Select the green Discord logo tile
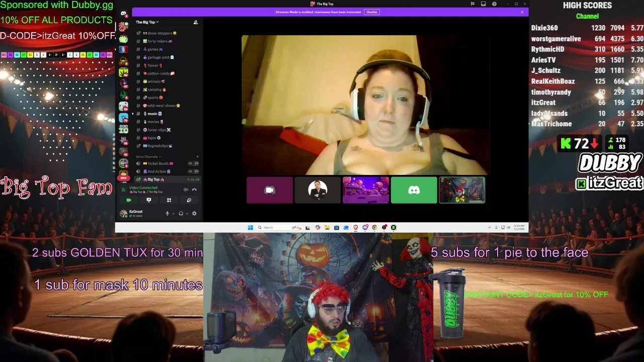The image size is (644, 362). tap(414, 190)
